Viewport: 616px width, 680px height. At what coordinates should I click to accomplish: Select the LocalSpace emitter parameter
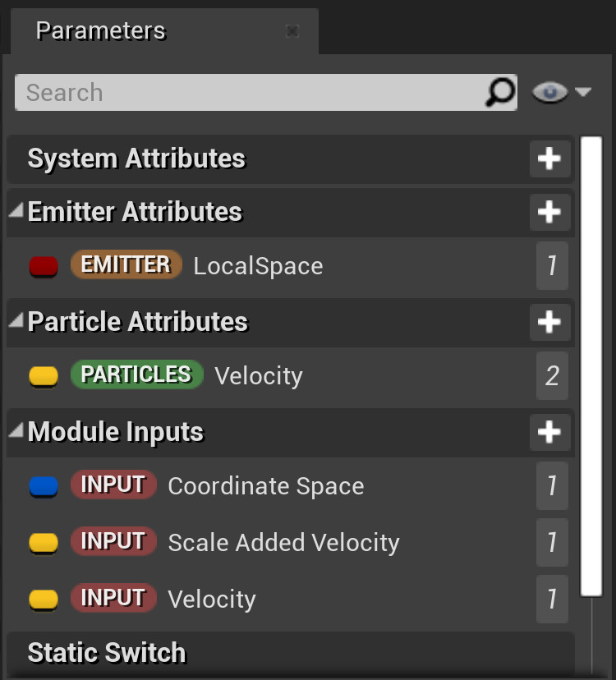[258, 266]
